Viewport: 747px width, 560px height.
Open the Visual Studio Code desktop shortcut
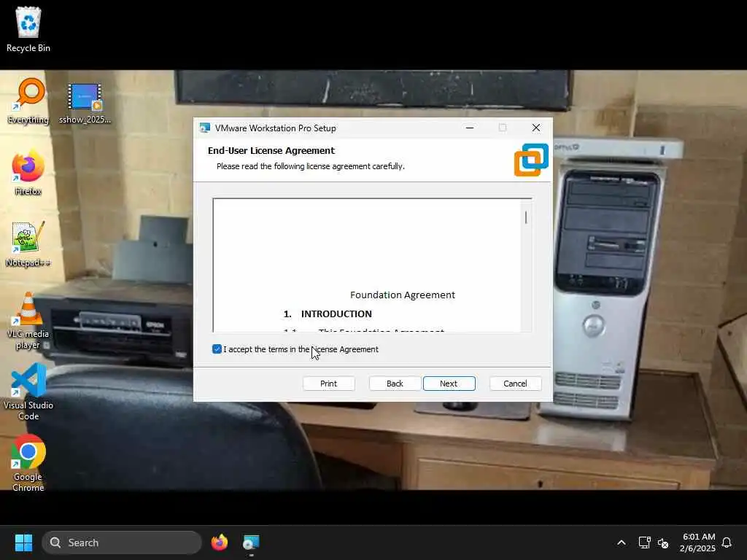pyautogui.click(x=28, y=392)
